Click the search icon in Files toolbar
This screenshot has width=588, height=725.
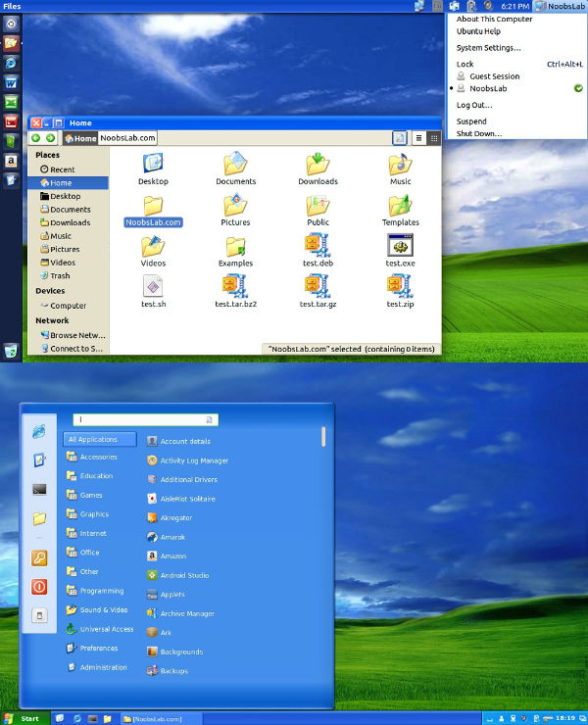(x=400, y=138)
